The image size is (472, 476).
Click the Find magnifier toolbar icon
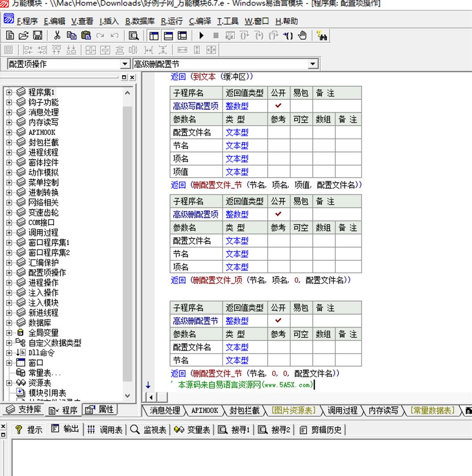click(x=134, y=35)
